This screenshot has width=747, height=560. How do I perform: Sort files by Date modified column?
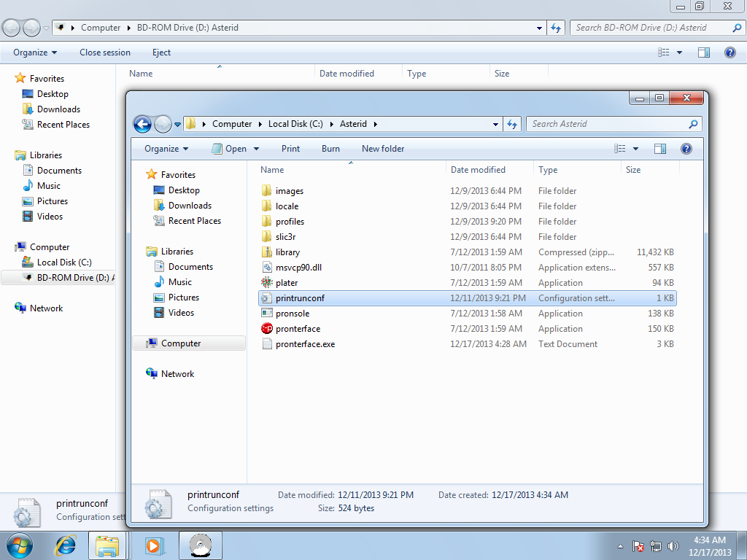(x=478, y=170)
